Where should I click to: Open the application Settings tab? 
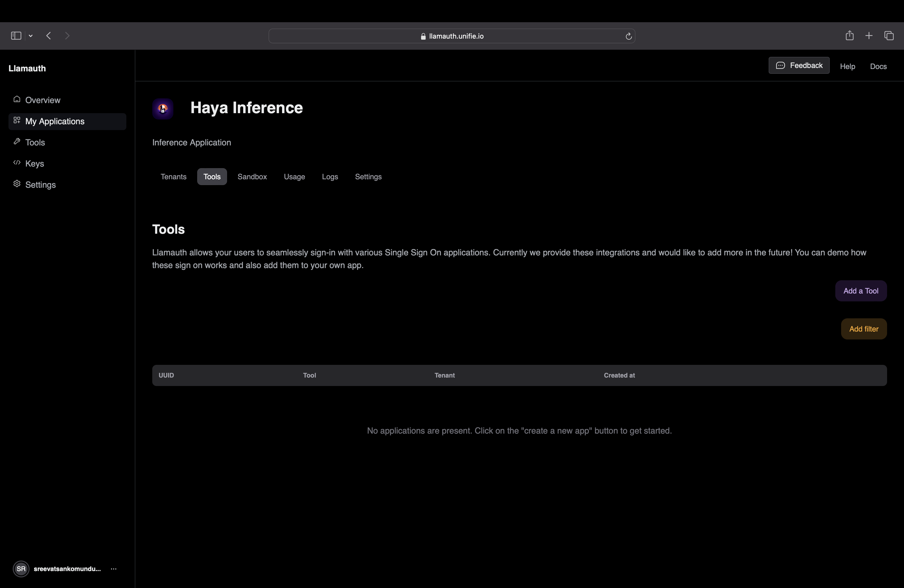368,177
